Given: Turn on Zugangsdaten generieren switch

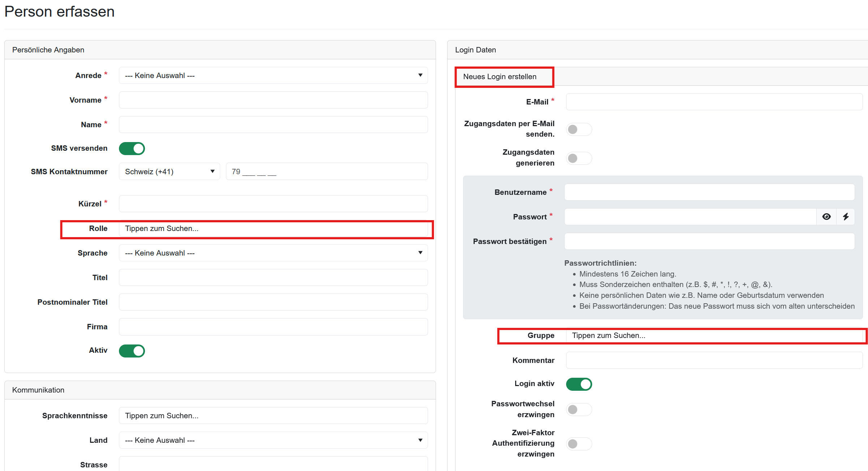Looking at the screenshot, I should tap(578, 158).
